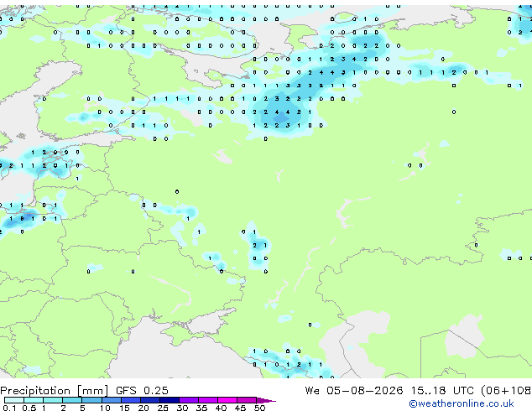The width and height of the screenshot is (532, 411).
Task: Select the 5–10 mm legend color box
Action: (x=91, y=400)
